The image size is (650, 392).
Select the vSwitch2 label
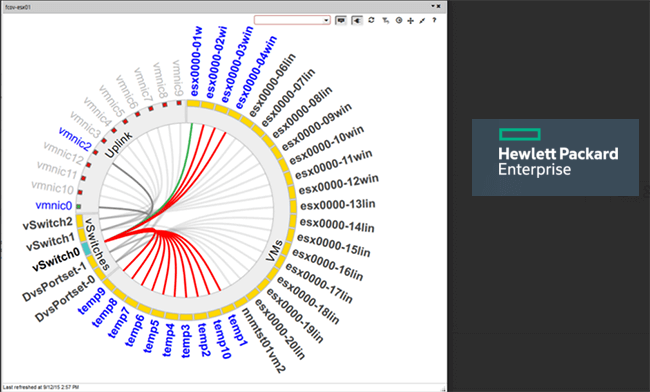coord(48,223)
